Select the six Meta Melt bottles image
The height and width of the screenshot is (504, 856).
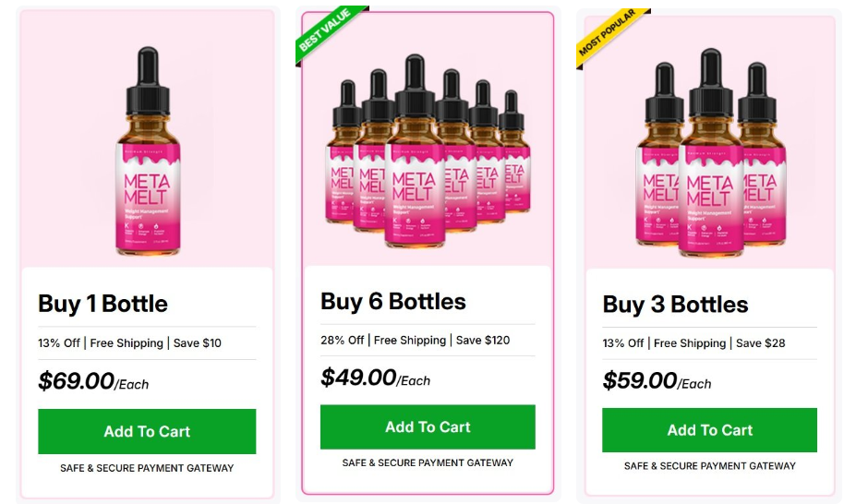(x=427, y=152)
